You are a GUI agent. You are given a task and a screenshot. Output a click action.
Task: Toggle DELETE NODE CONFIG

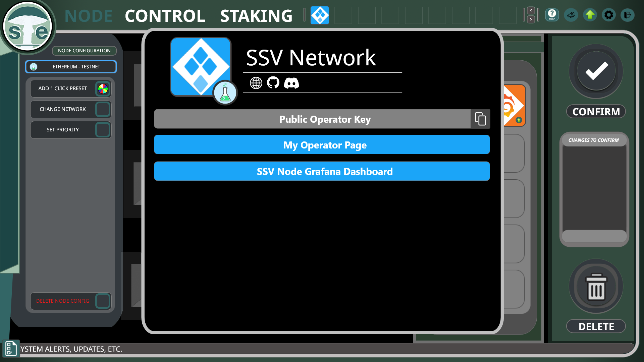(103, 301)
